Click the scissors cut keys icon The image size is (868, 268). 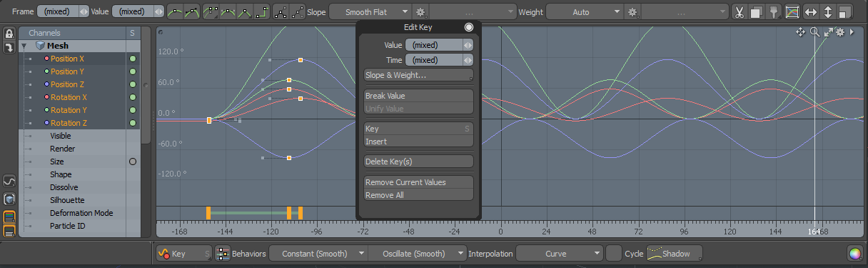pyautogui.click(x=739, y=12)
